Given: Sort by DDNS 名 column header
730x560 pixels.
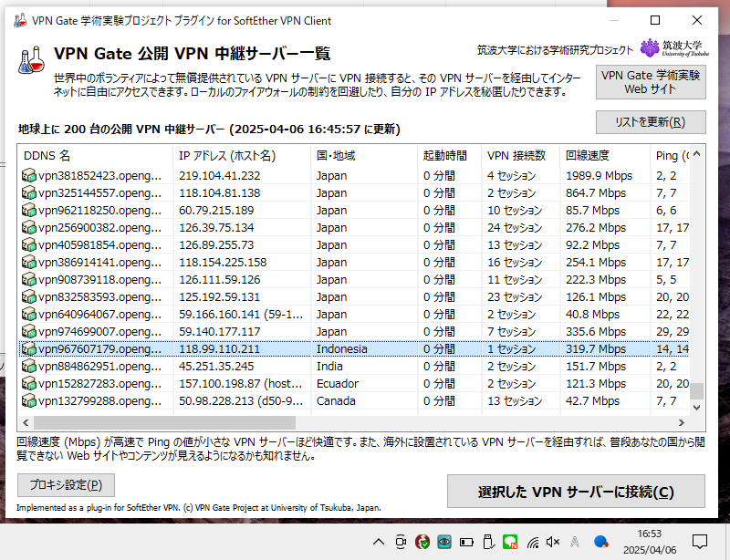Looking at the screenshot, I should 95,155.
